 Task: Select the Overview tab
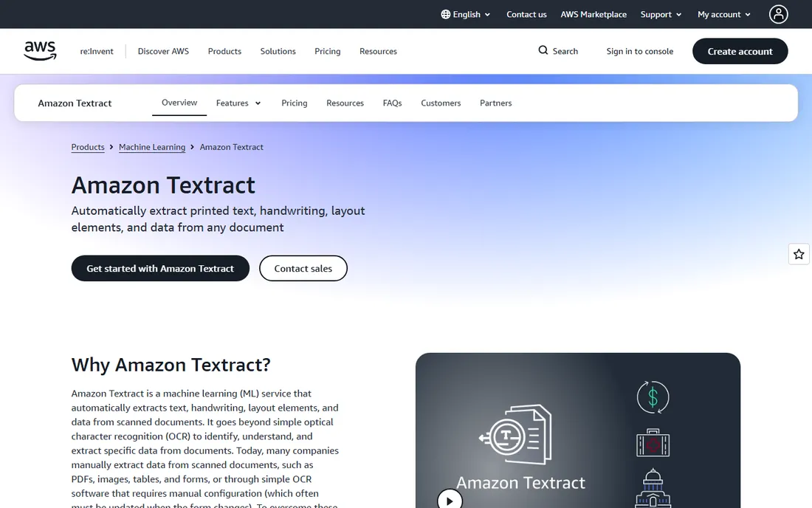click(x=179, y=103)
